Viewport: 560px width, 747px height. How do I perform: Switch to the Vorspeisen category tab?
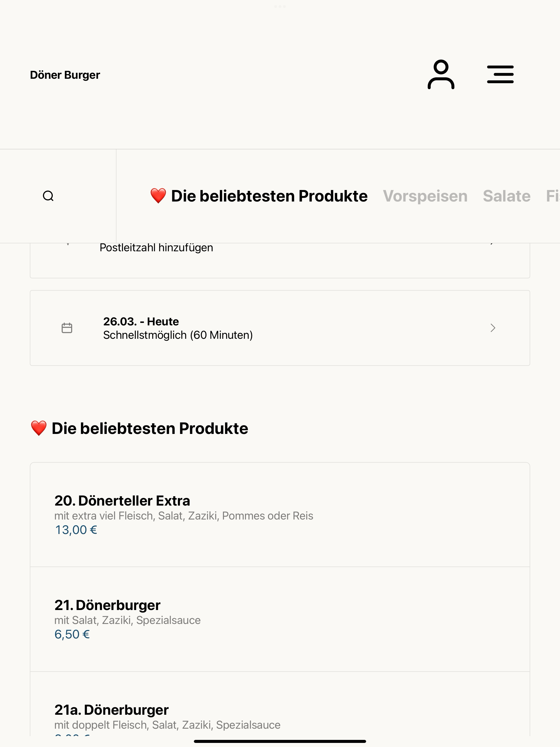(x=425, y=196)
